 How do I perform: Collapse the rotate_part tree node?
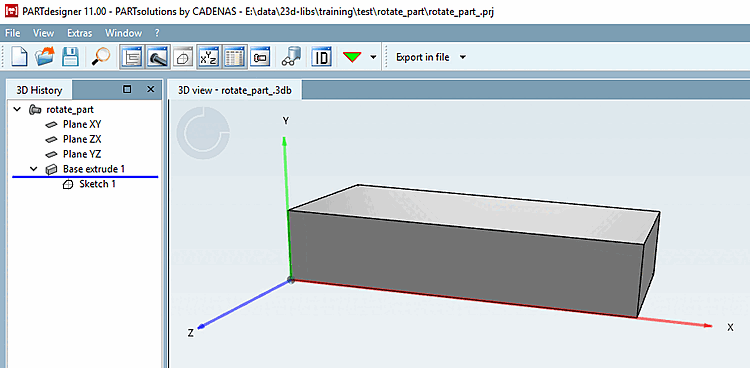17,110
